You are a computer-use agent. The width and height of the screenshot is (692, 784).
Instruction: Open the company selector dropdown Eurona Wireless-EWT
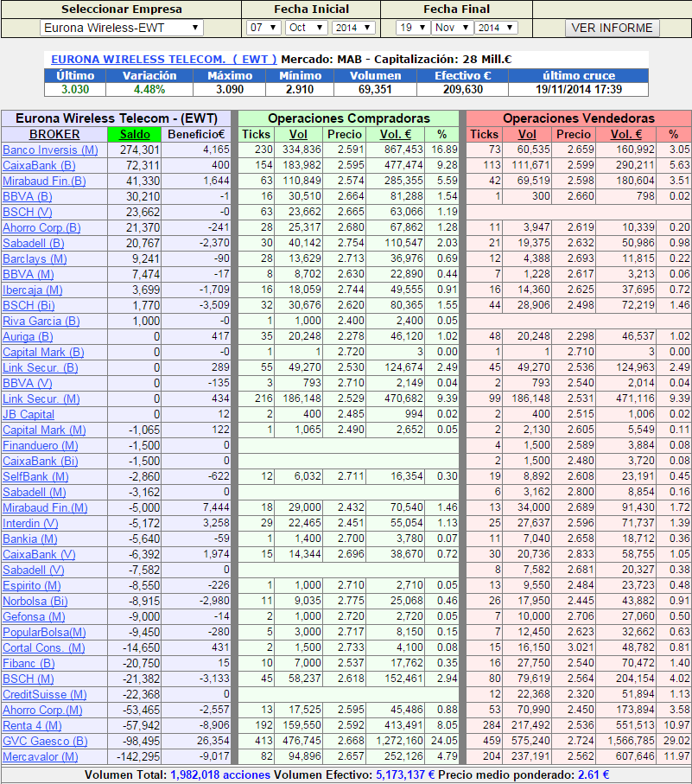tap(122, 28)
